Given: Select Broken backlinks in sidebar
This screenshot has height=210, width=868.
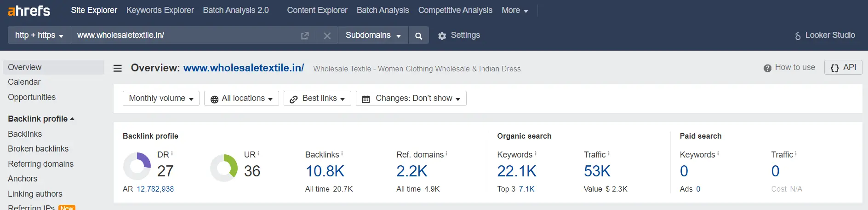Looking at the screenshot, I should [x=38, y=149].
